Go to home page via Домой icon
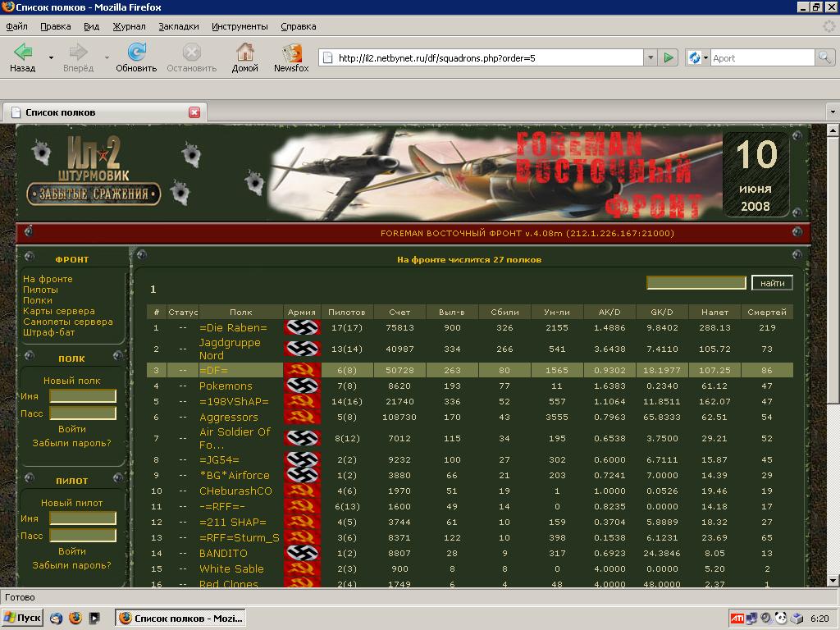Screen dimensions: 840x630 pos(244,52)
